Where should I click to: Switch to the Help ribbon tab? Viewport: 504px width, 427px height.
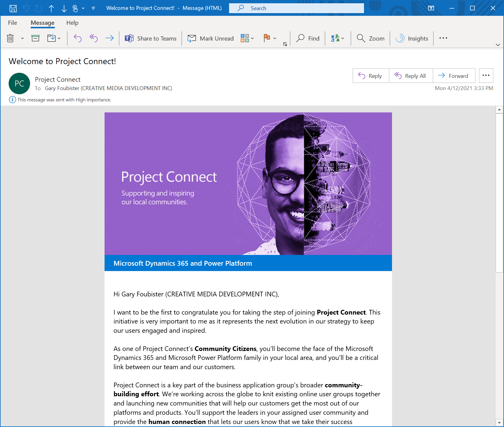72,23
